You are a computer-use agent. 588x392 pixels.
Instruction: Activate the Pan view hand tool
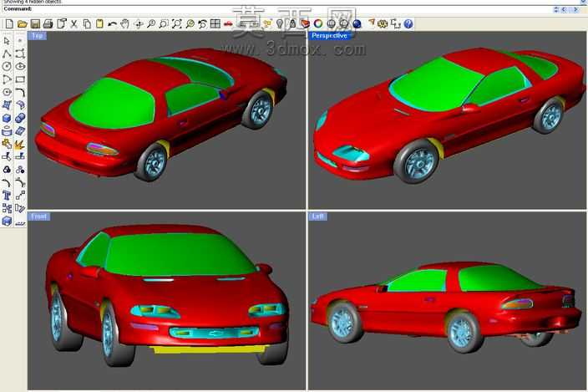coord(125,24)
